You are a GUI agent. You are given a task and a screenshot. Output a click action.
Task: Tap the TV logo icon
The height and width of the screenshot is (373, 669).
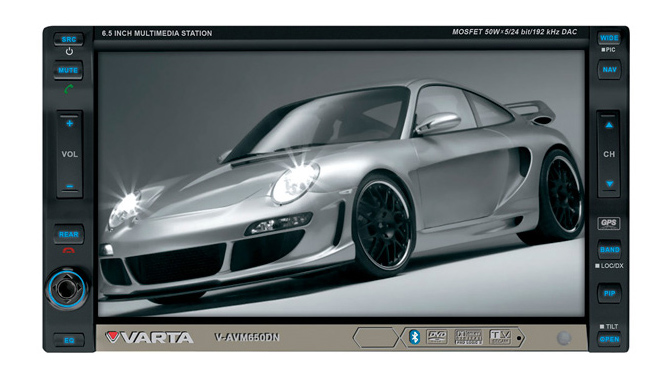tap(500, 337)
